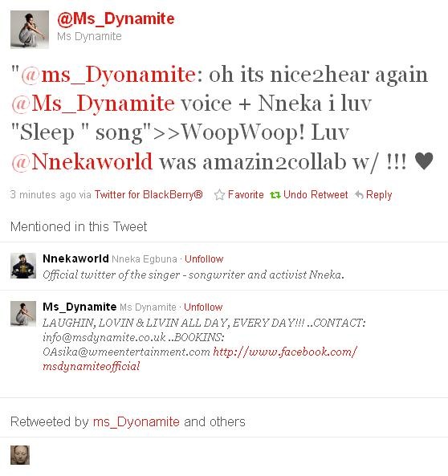448x476 pixels.
Task: Open the @Ms_Dynamite header username link
Action: [116, 18]
